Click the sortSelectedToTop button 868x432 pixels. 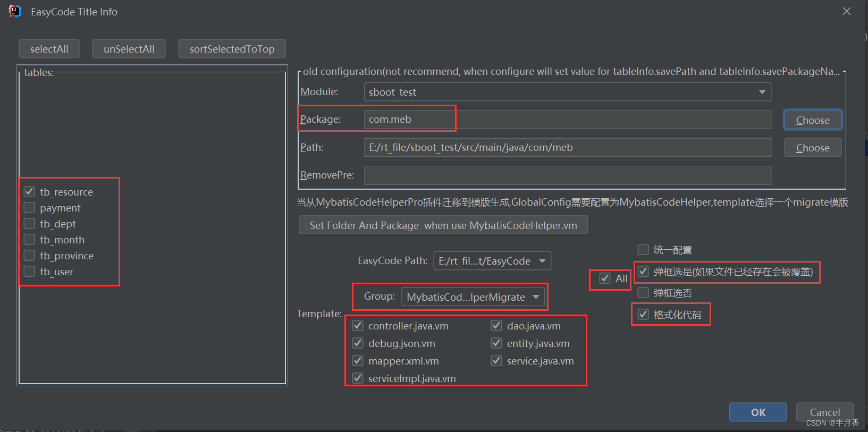[x=232, y=49]
